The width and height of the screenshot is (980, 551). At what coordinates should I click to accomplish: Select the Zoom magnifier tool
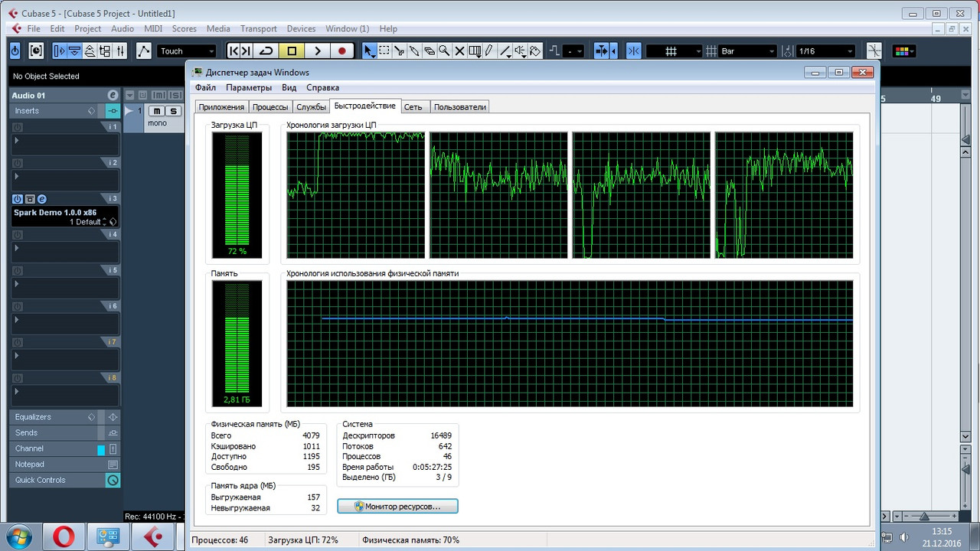point(445,51)
